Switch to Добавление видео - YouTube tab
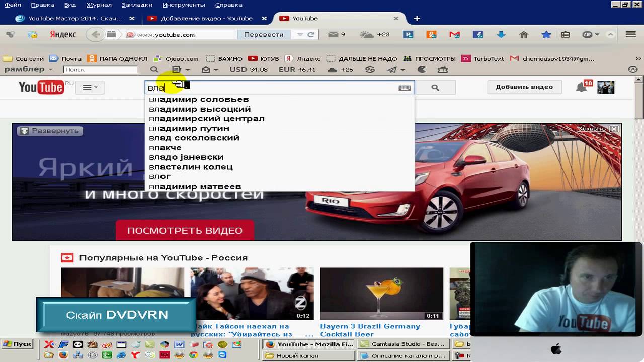644x362 pixels. [206, 18]
